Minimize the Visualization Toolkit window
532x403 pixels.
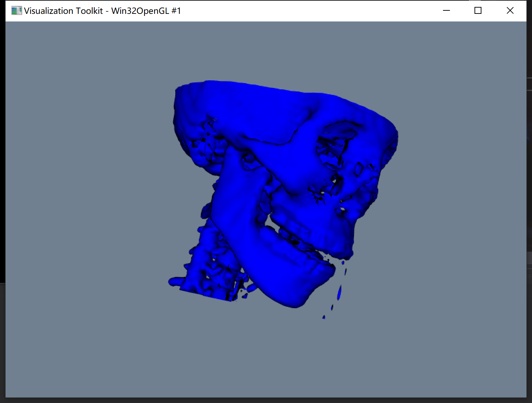click(446, 11)
